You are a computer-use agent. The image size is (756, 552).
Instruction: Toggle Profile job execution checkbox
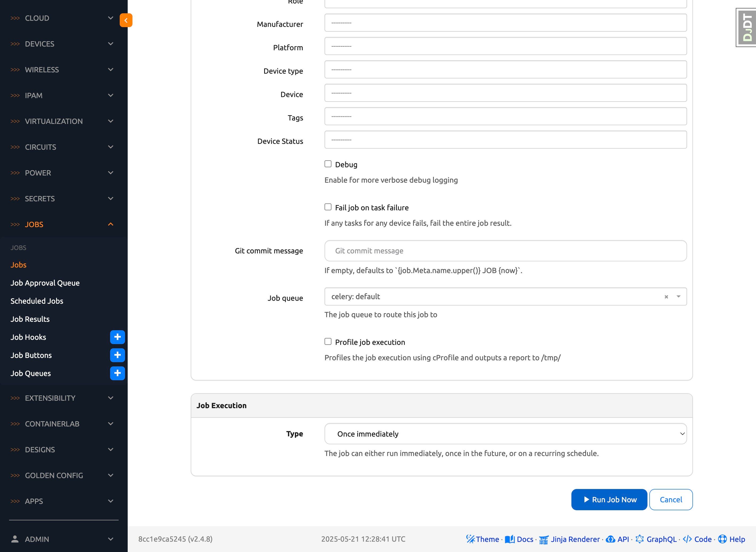point(328,341)
